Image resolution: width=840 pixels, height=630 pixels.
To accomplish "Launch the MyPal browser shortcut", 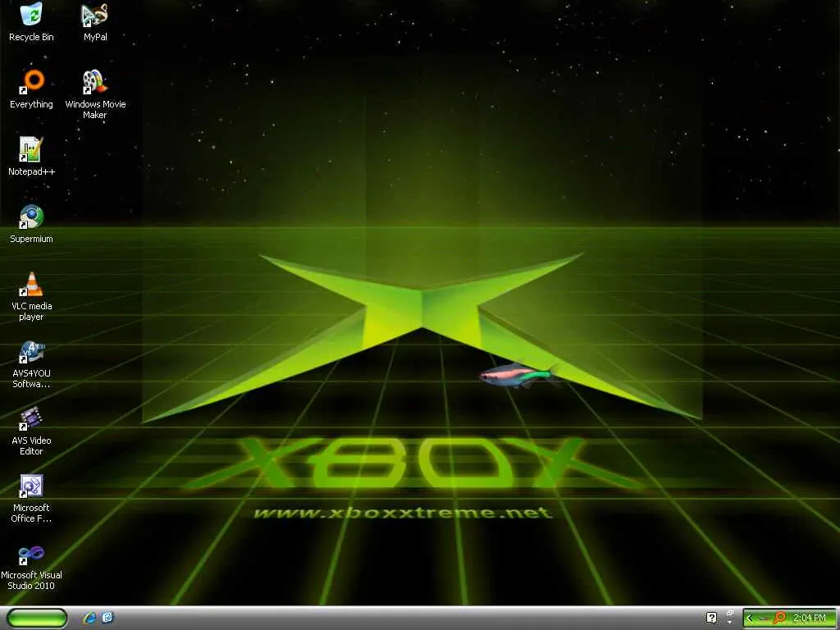I will [x=95, y=21].
